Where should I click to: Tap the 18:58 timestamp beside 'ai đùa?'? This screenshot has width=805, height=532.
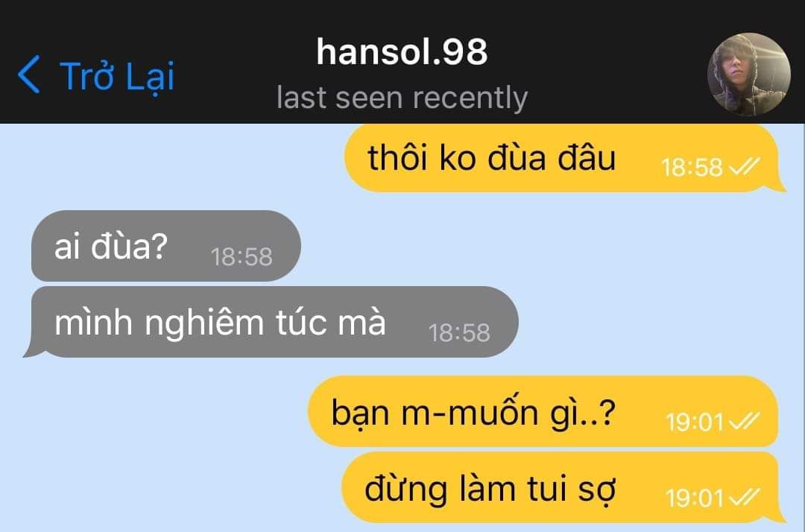click(x=241, y=257)
